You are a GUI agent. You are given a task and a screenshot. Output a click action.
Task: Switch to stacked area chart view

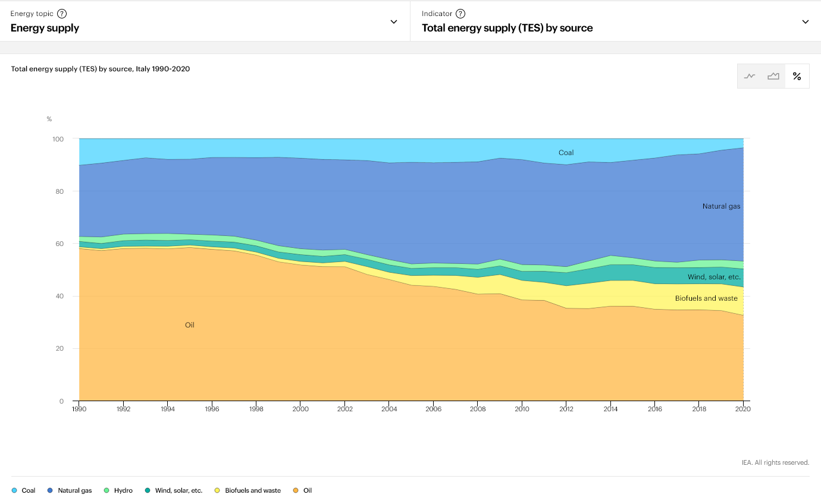pos(773,76)
